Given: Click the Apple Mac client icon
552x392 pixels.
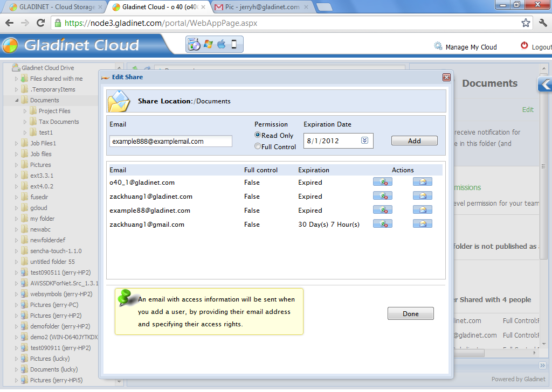Looking at the screenshot, I should 222,44.
